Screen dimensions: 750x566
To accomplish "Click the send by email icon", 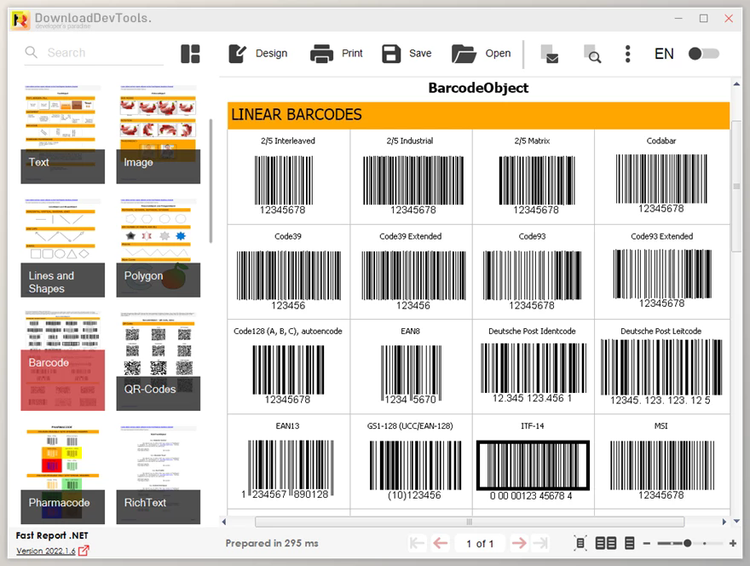I will [x=550, y=54].
